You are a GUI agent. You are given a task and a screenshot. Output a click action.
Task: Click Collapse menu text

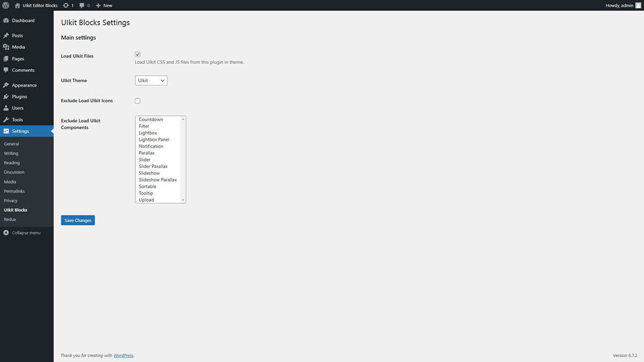26,233
